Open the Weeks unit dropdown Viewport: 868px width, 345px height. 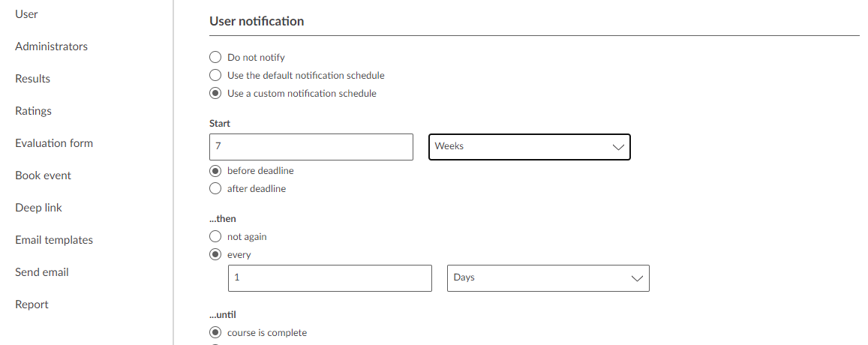click(x=529, y=147)
